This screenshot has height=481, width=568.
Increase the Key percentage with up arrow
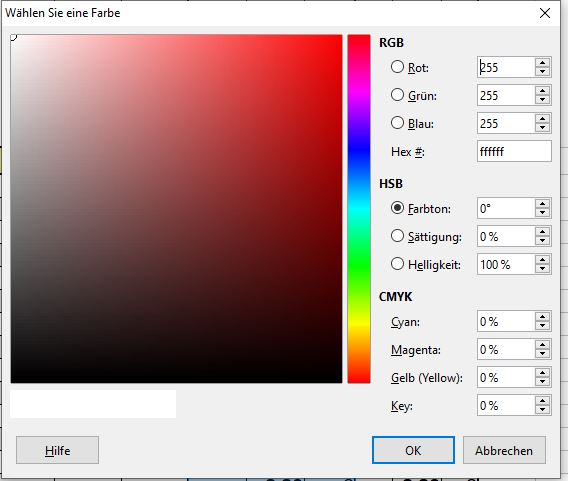click(542, 401)
